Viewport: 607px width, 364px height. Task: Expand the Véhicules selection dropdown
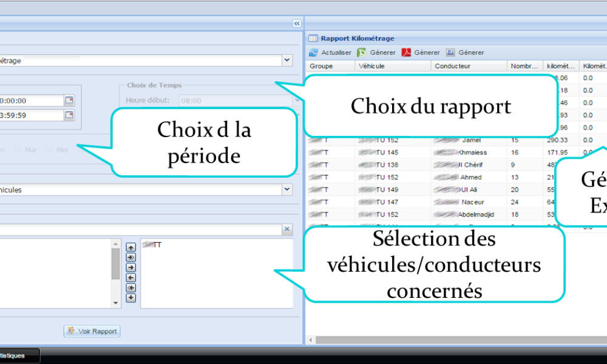click(x=287, y=190)
